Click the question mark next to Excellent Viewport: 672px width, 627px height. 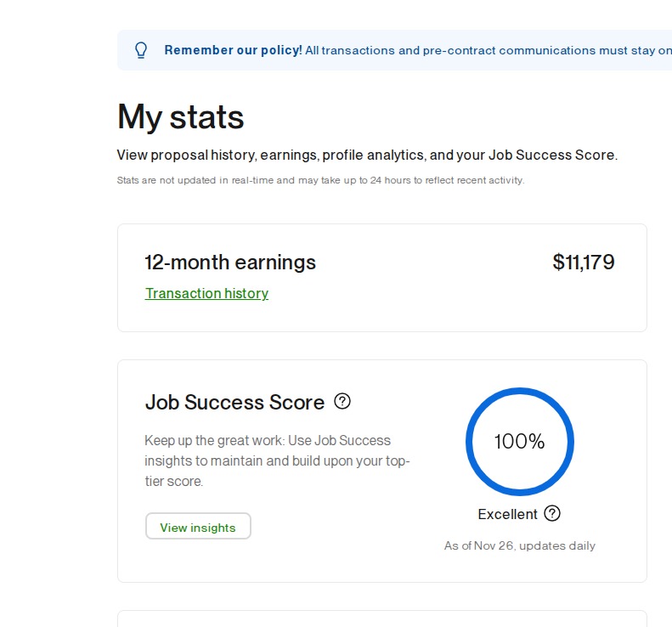(552, 513)
